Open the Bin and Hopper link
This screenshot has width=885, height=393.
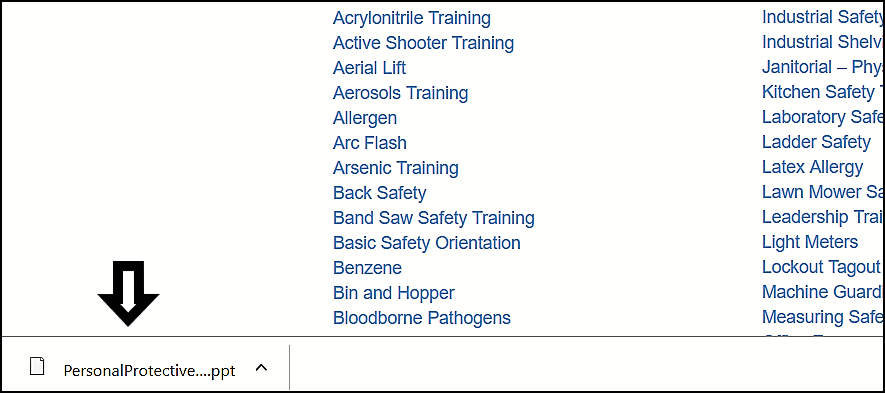click(393, 292)
